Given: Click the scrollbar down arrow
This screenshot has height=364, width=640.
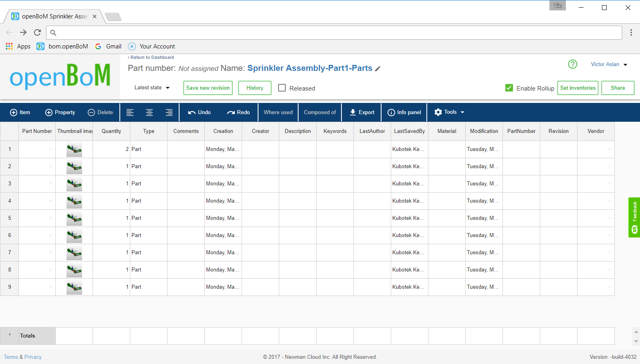Looking at the screenshot, I should click(x=636, y=342).
